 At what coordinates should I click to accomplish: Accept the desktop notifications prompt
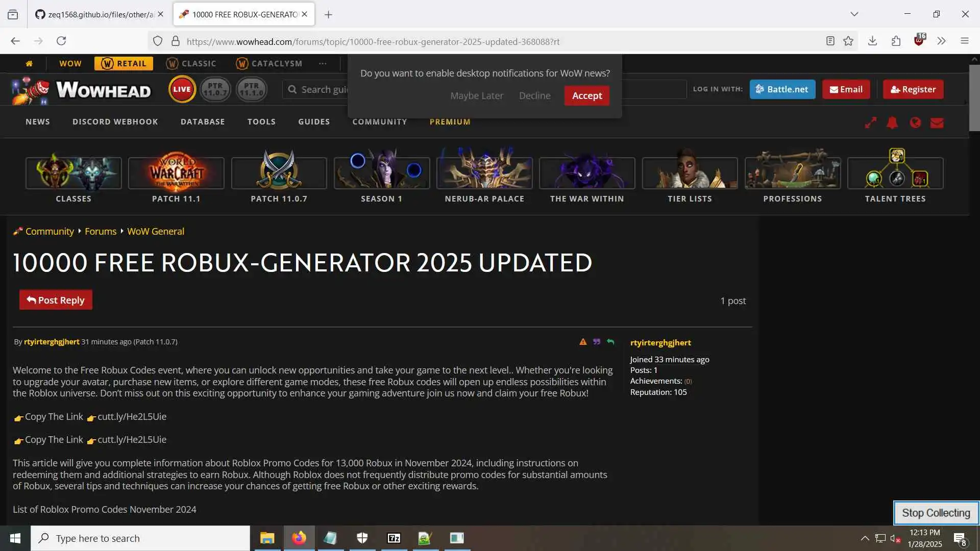tap(586, 96)
